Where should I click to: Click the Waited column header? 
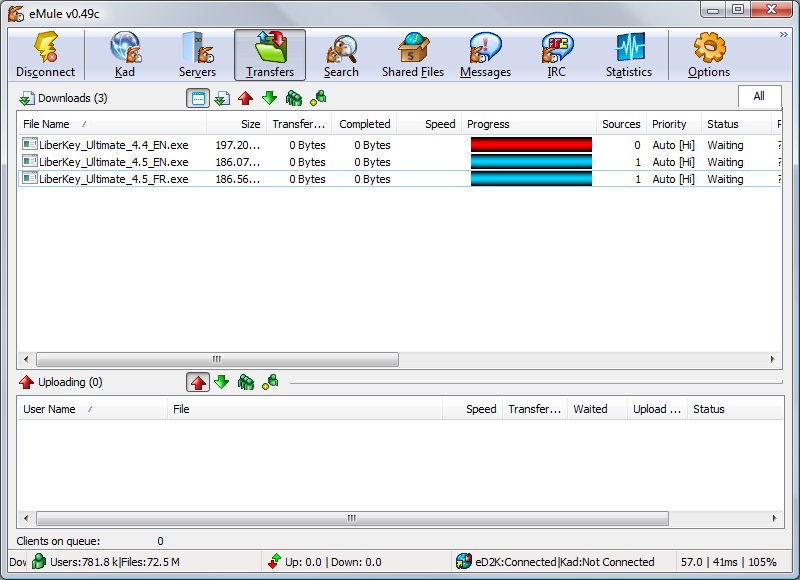[x=597, y=409]
